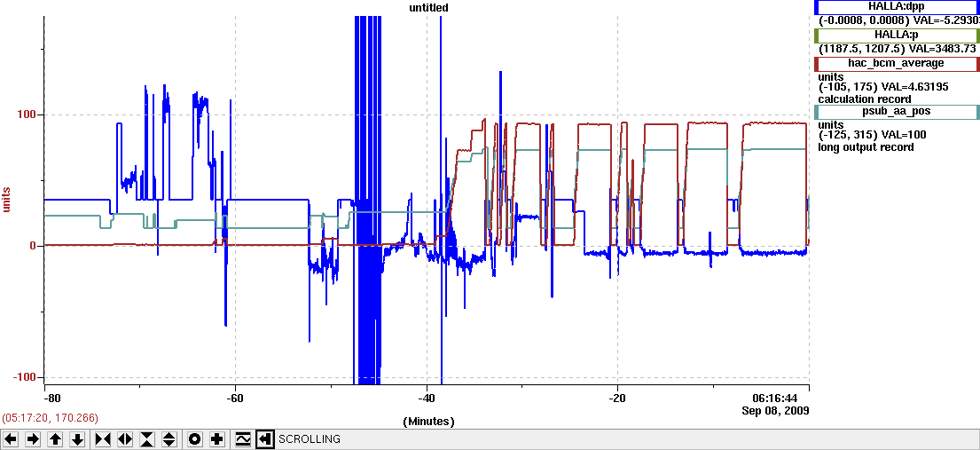The width and height of the screenshot is (980, 450).
Task: Select the HALLA:dpp curve legend button
Action: (897, 6)
